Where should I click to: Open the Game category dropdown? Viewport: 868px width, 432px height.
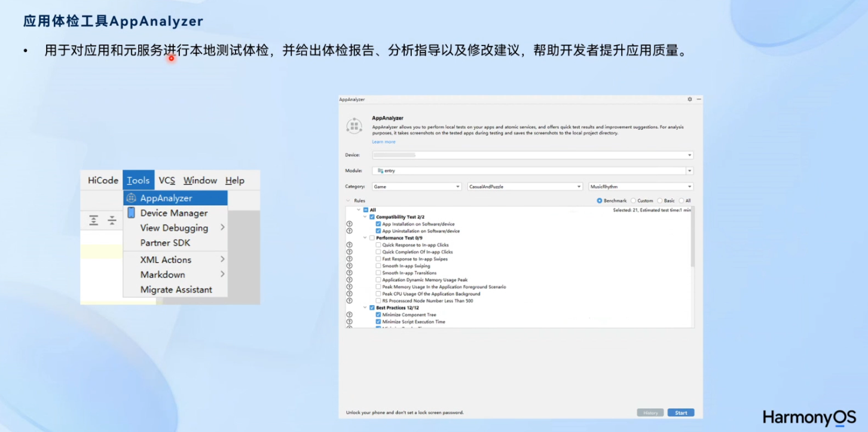[417, 187]
